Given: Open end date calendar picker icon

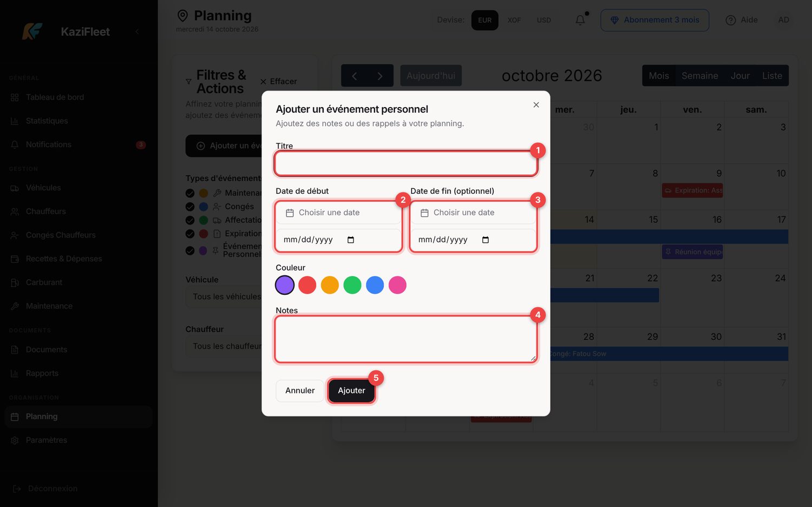Looking at the screenshot, I should tap(486, 240).
